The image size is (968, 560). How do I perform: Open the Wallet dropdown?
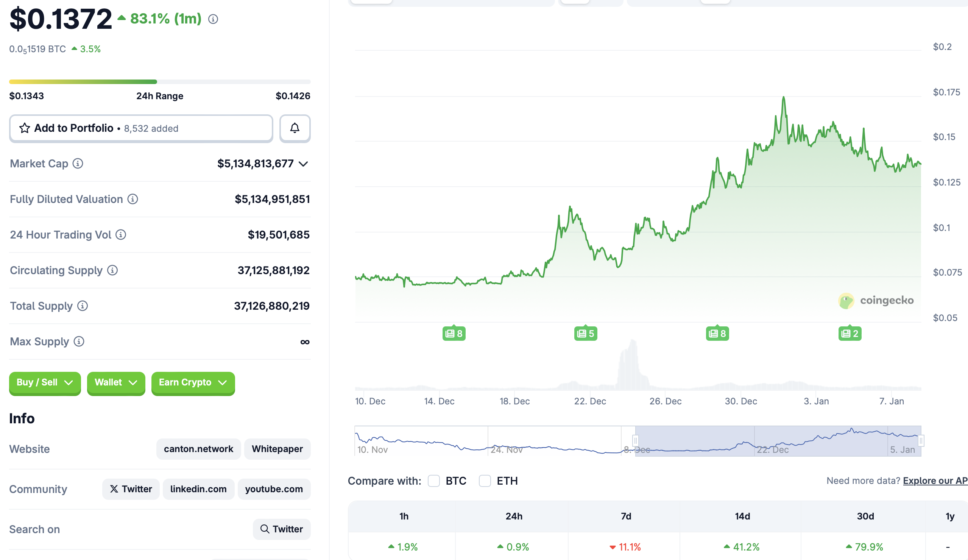click(x=115, y=382)
